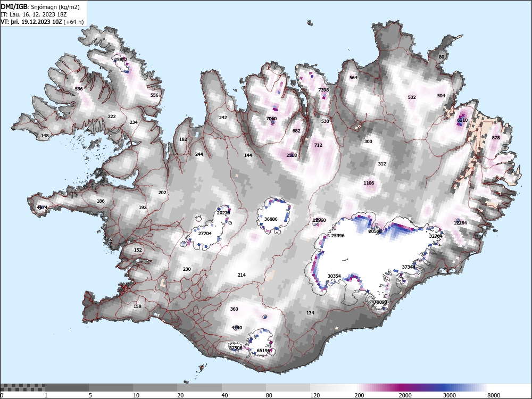Click the 40 legend scale label
532x399 pixels.
225,395
